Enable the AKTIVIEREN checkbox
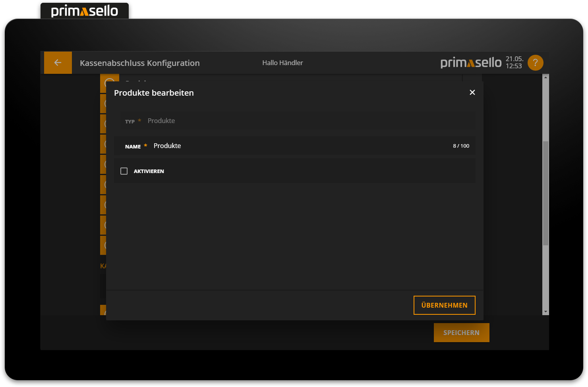The width and height of the screenshot is (588, 387). pos(124,171)
